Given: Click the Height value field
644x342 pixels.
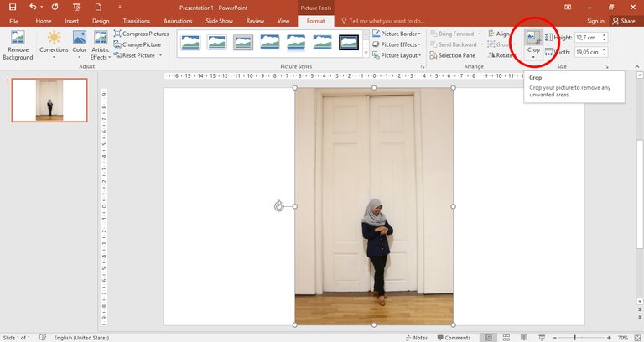Looking at the screenshot, I should tap(588, 38).
